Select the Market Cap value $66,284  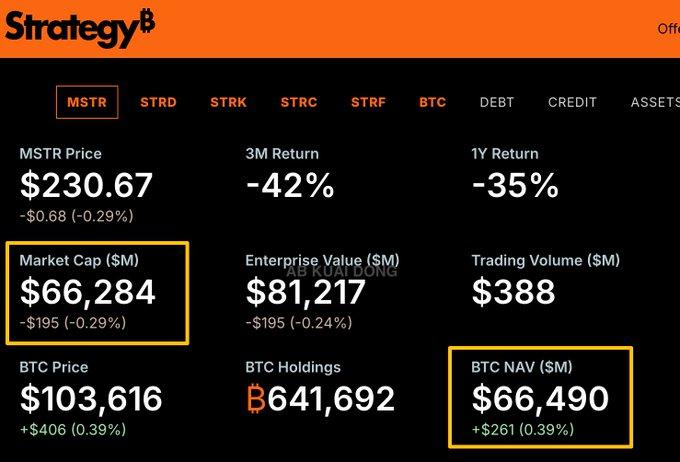(x=88, y=292)
